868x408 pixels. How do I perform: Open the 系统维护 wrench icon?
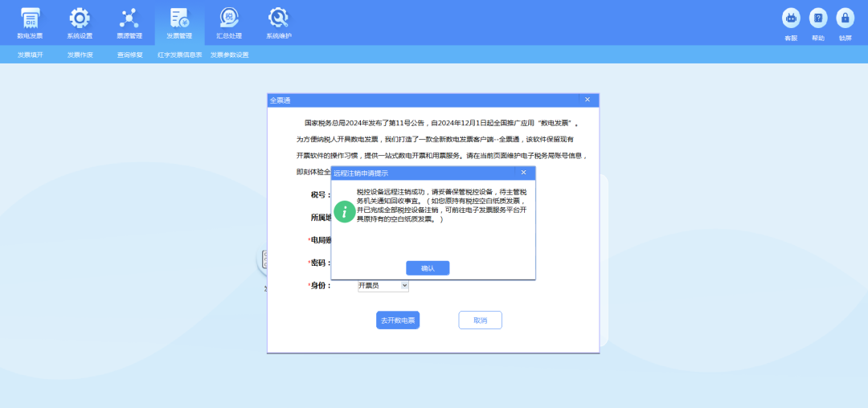click(x=278, y=18)
